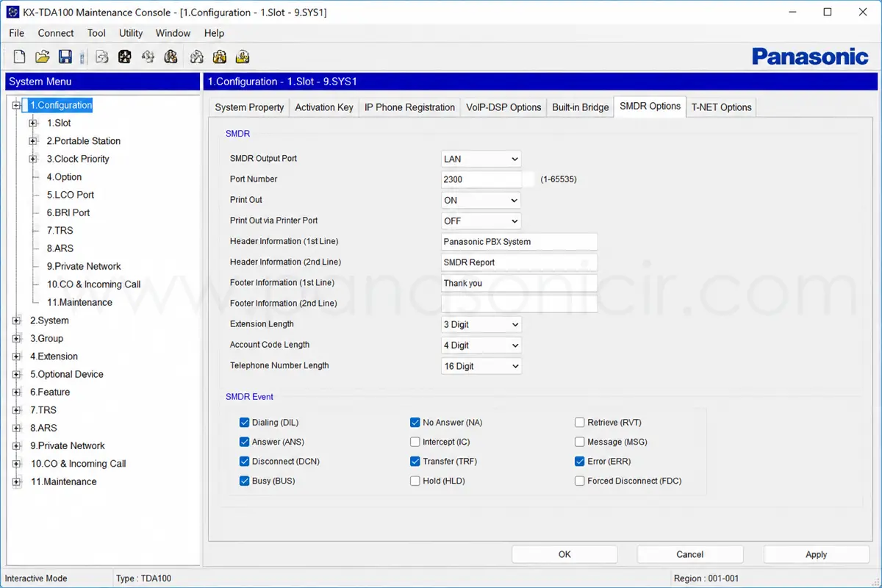Select 6.BRI Port in the tree
Viewport: 882px width, 588px height.
pos(68,212)
